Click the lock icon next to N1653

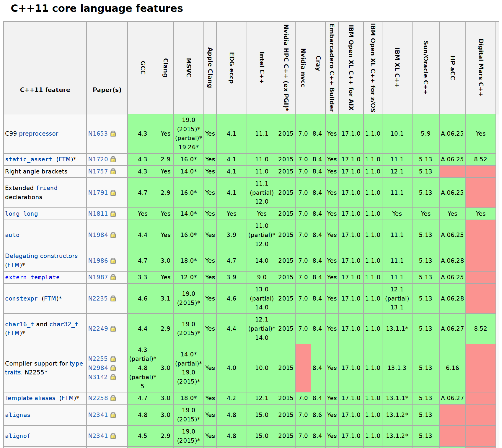113,134
